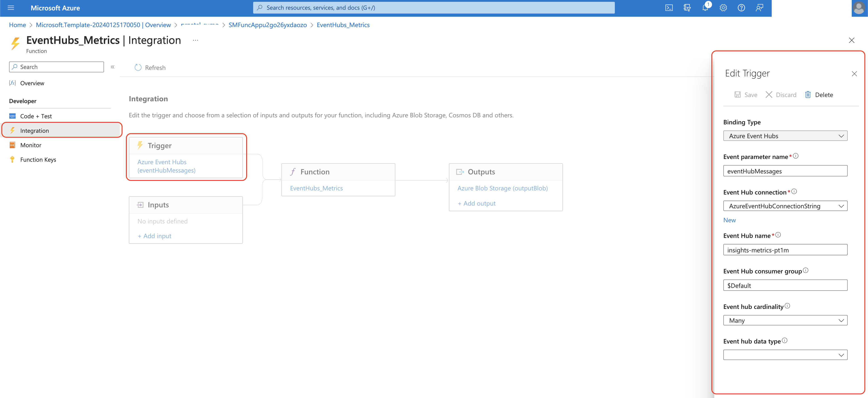Click the help question mark icon
Viewport: 868px width, 398px height.
(x=741, y=8)
